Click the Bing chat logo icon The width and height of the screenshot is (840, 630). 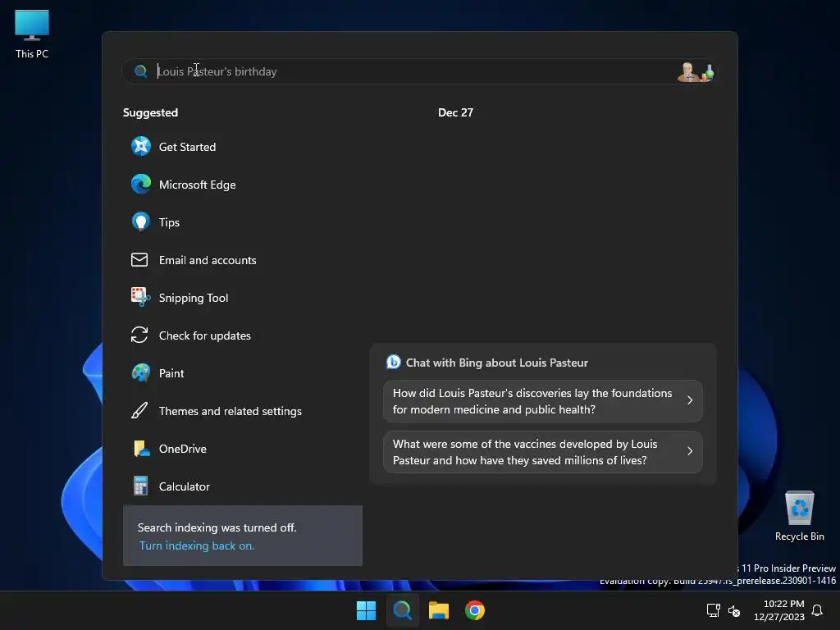tap(393, 362)
